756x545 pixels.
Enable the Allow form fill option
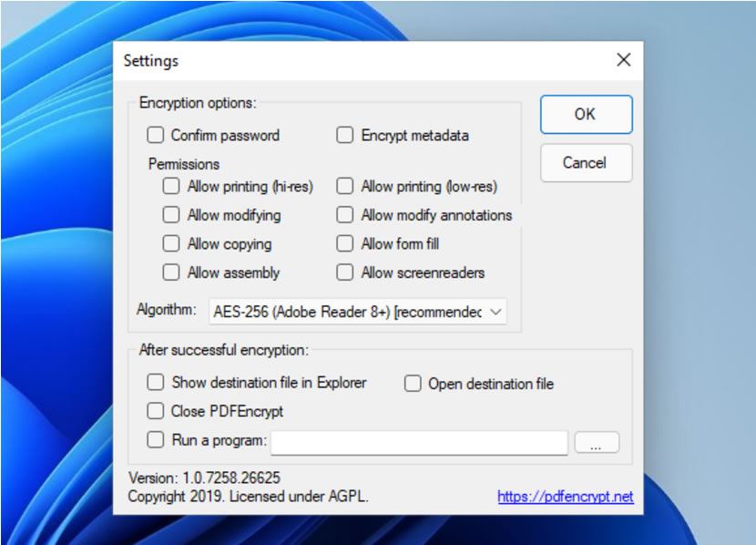pos(344,243)
